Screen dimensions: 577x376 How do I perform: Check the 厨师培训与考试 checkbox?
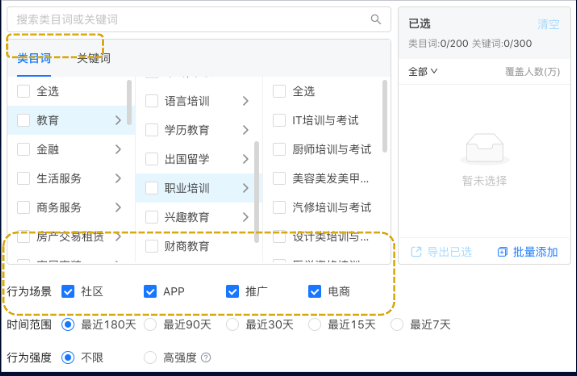tap(279, 149)
